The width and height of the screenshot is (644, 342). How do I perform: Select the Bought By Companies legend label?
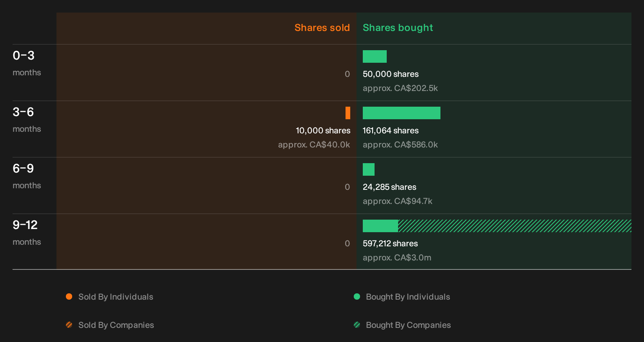coord(408,325)
